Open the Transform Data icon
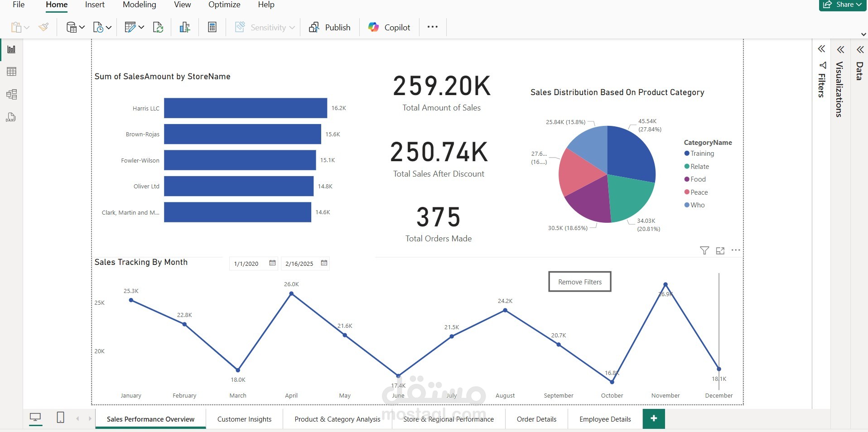Image resolution: width=868 pixels, height=432 pixels. point(130,27)
